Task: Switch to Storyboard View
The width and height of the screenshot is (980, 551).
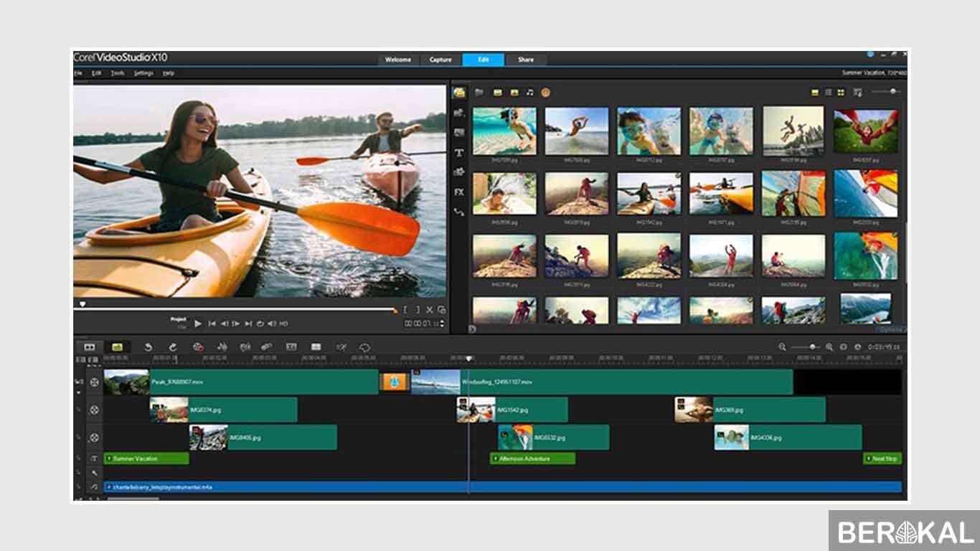Action: [x=90, y=347]
